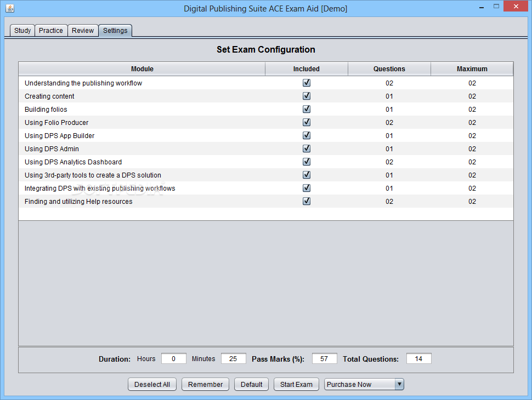Click the Minutes duration field
The image size is (532, 400).
[234, 359]
